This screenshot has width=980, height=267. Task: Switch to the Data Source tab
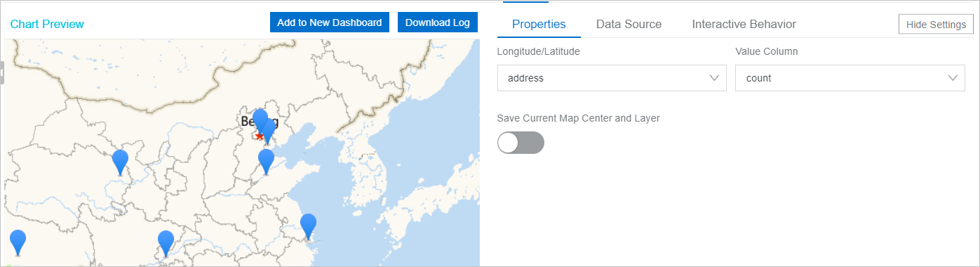629,24
